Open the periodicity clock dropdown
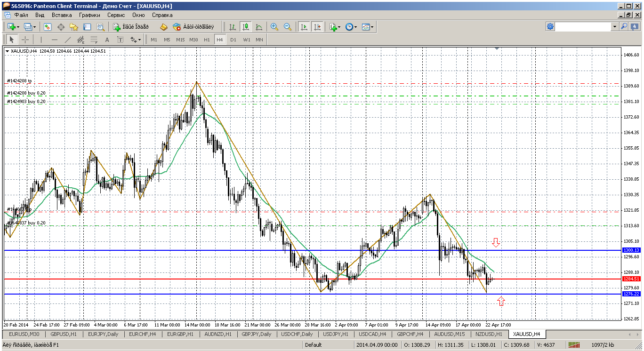Viewport: 644px width, 351px height. click(351, 27)
